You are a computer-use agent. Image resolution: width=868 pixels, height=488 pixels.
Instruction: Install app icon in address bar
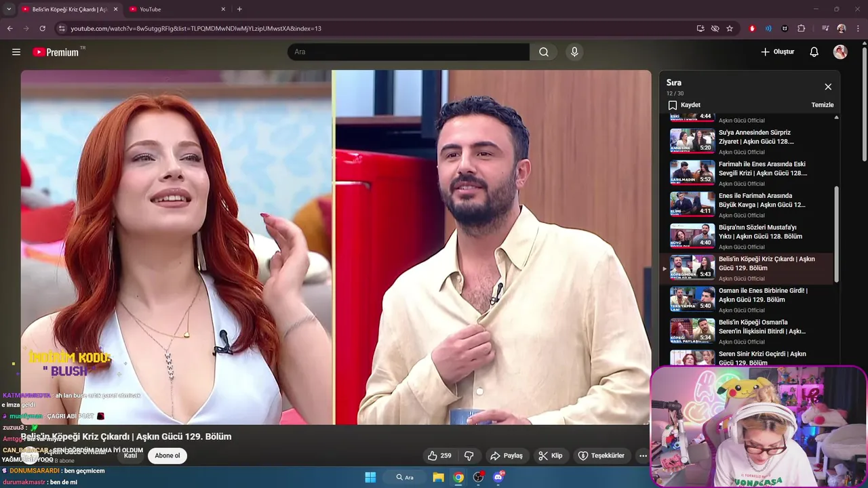click(701, 28)
